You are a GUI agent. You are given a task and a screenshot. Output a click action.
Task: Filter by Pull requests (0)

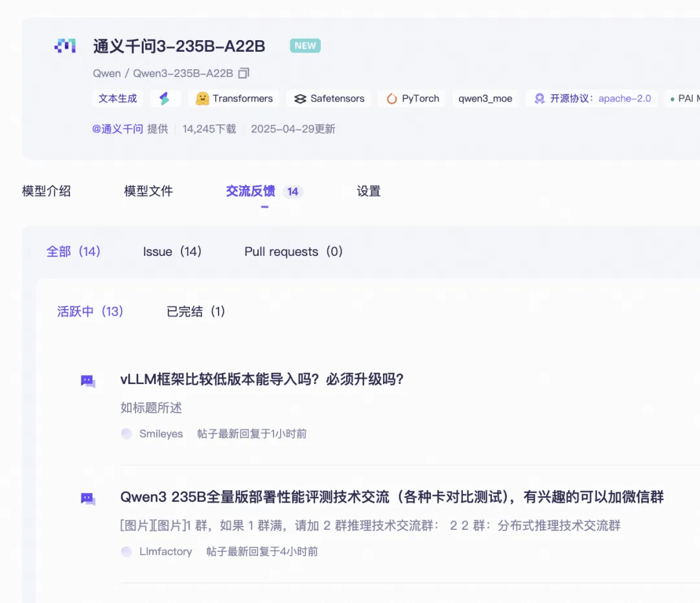point(294,251)
